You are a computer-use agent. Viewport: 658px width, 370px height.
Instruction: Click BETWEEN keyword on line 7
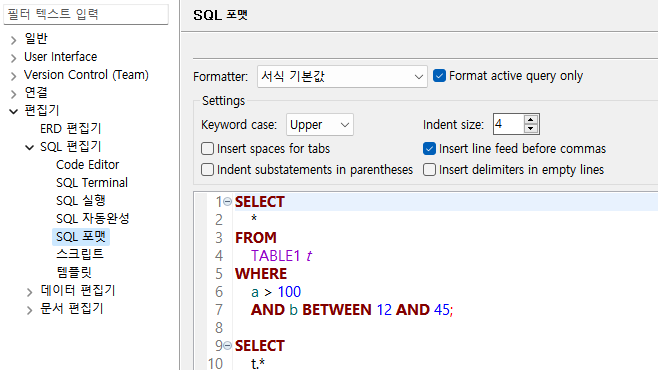pos(337,310)
